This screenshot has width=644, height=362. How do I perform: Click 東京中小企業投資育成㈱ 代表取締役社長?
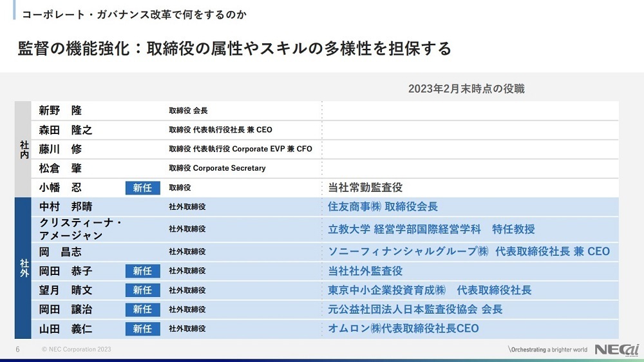click(x=430, y=290)
